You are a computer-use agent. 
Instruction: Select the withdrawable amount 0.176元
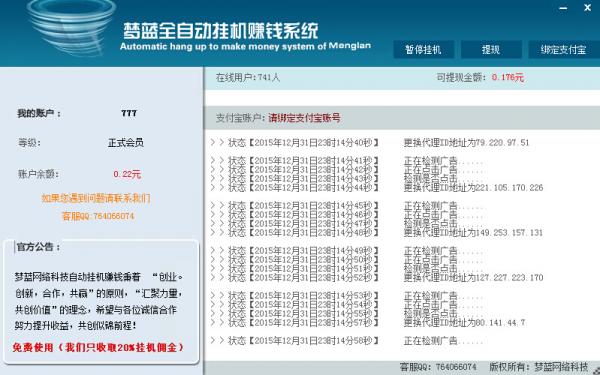(x=508, y=78)
